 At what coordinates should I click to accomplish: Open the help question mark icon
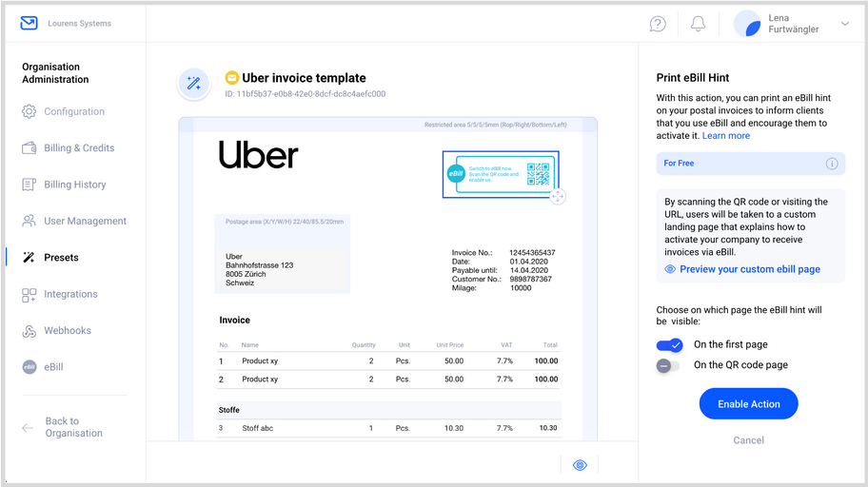[x=658, y=24]
